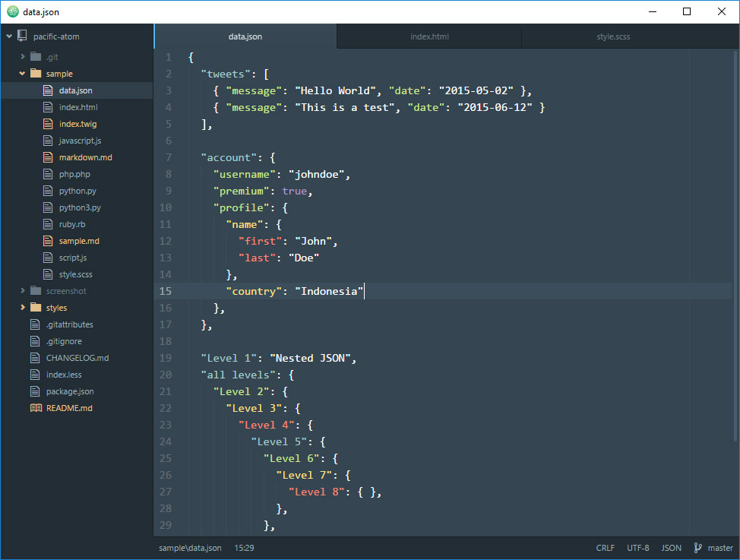Switch to the index.html tab

(x=429, y=36)
